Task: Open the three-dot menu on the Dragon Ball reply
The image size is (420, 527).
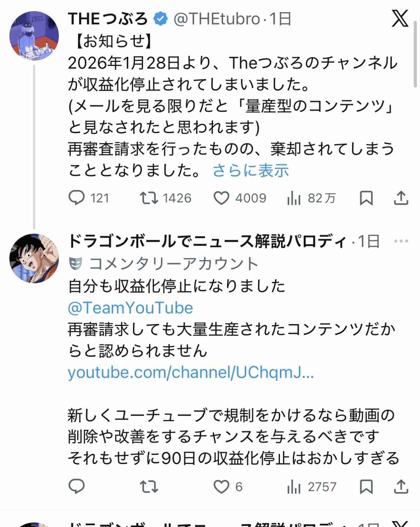Action: click(x=401, y=241)
